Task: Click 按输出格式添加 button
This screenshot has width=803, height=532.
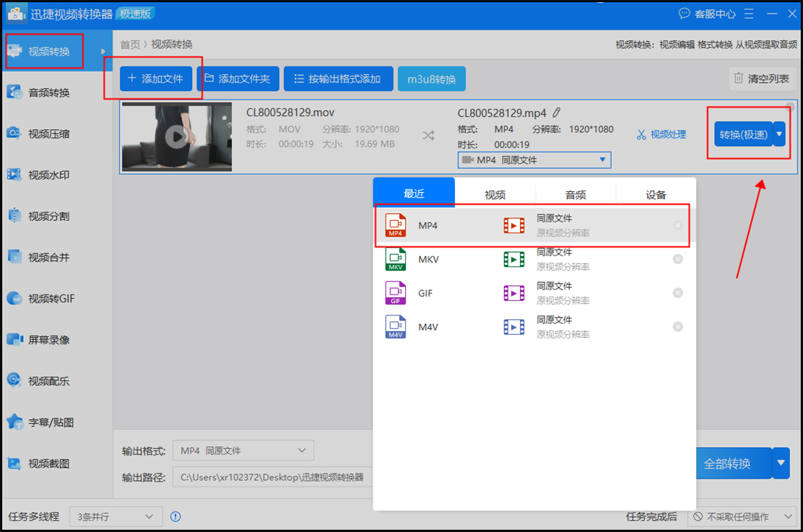Action: tap(339, 79)
